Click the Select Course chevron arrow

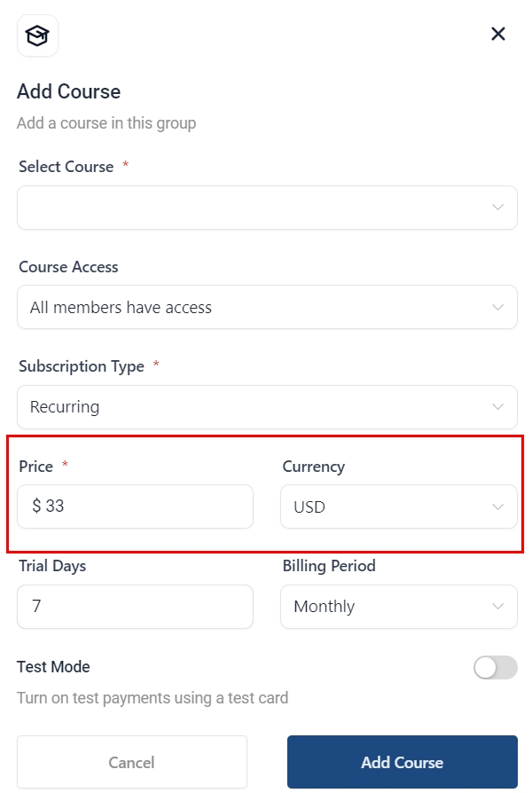pos(497,208)
